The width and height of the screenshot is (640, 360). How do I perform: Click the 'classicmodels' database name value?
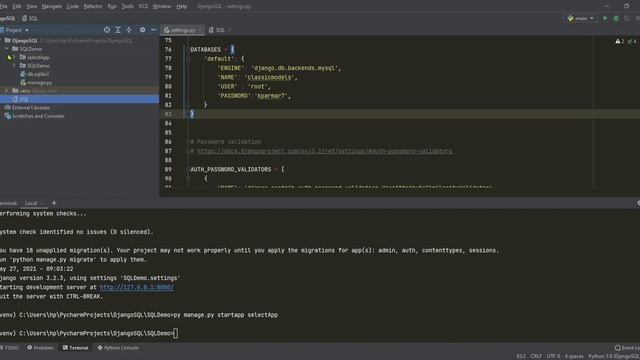point(269,77)
